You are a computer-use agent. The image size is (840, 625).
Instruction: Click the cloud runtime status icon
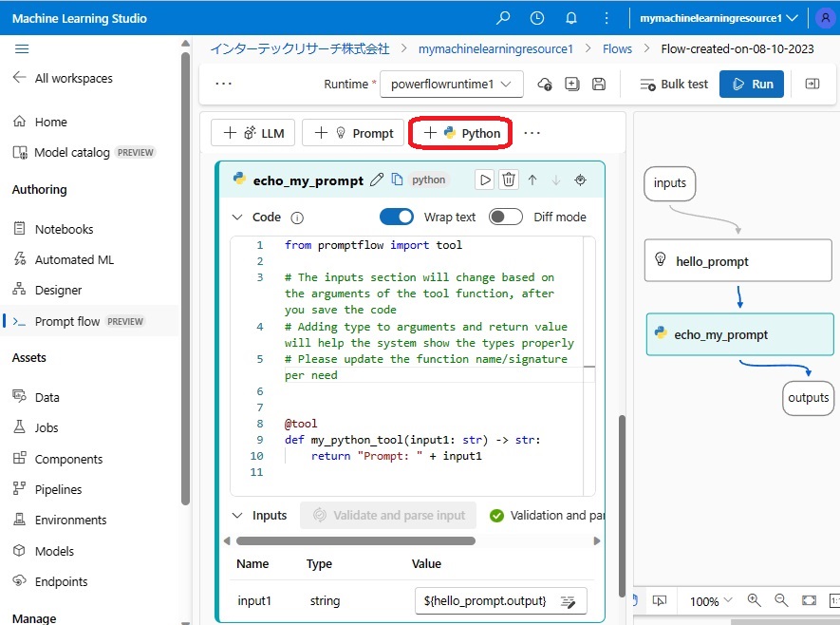pos(545,85)
